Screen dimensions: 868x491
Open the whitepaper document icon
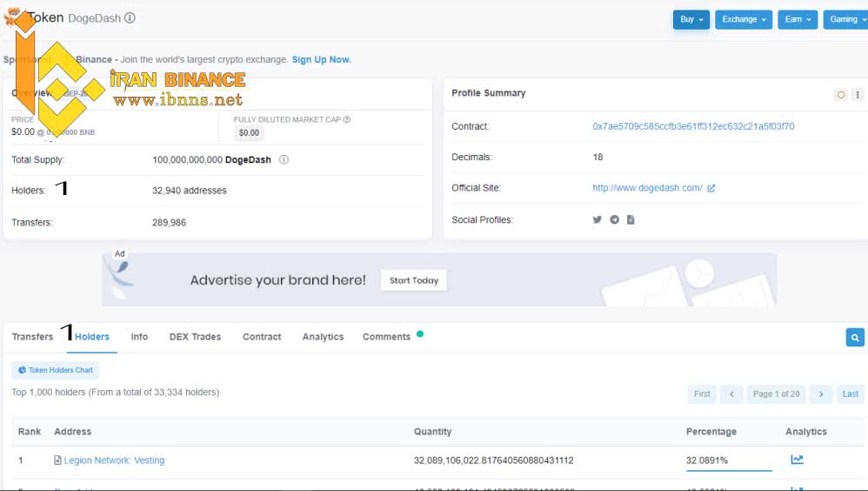[631, 219]
